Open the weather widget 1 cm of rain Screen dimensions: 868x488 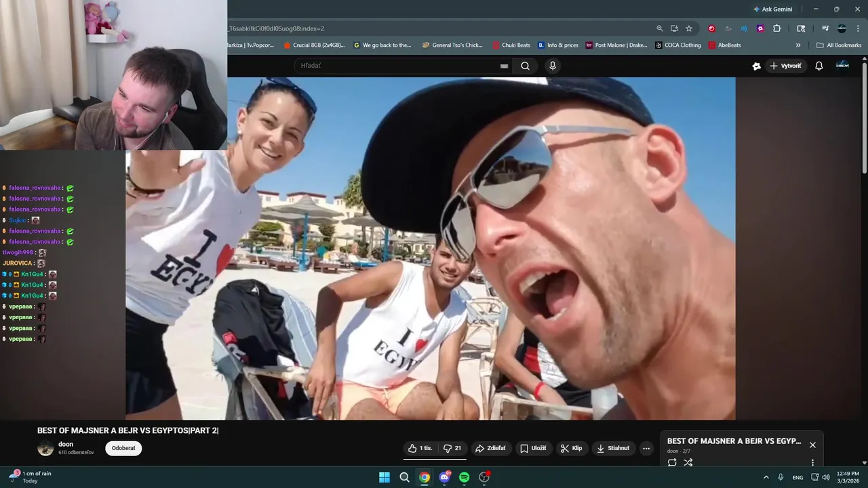[x=31, y=477]
